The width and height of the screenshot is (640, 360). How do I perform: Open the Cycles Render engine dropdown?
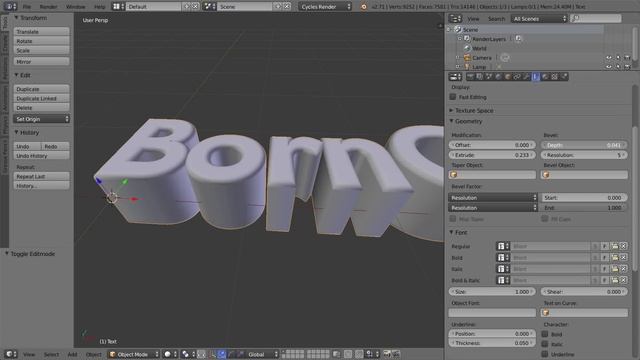(325, 7)
